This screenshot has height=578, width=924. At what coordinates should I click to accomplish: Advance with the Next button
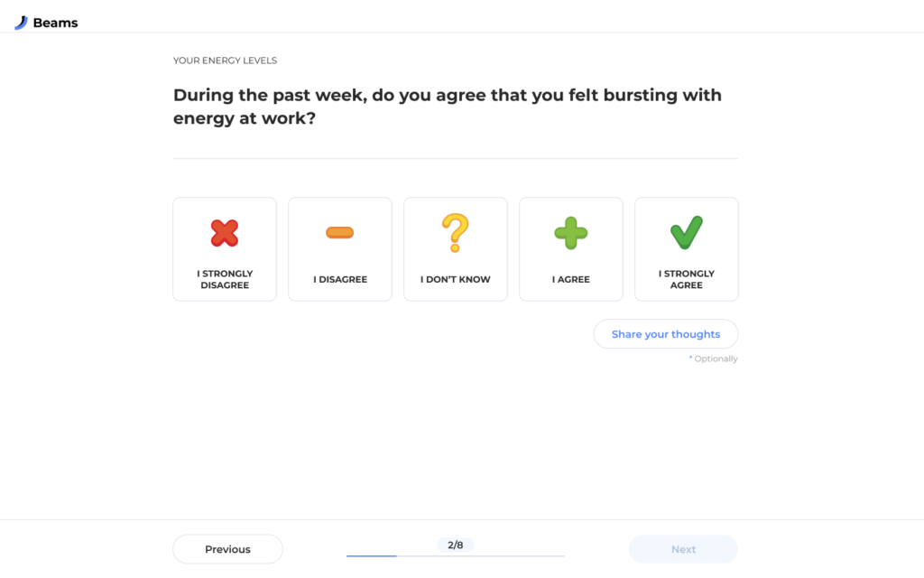pyautogui.click(x=683, y=549)
